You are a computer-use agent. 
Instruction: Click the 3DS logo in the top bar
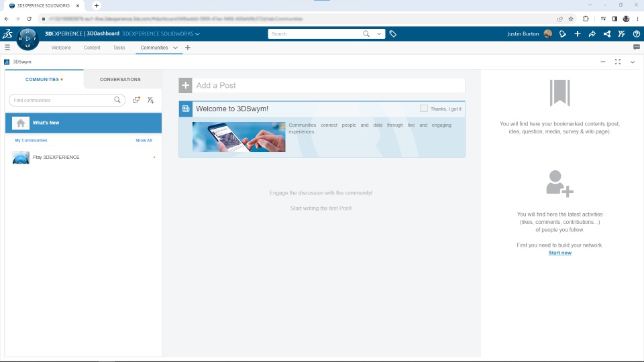[7, 34]
